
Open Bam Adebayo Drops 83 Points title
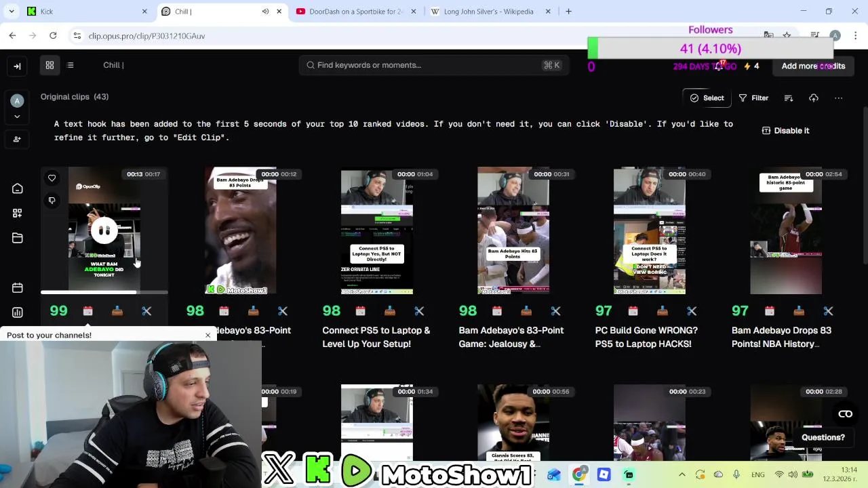click(x=781, y=337)
